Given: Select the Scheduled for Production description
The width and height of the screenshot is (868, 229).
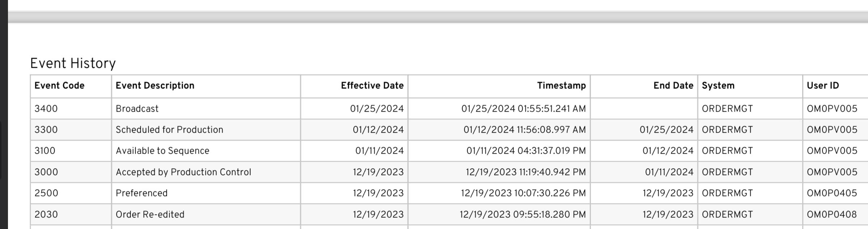Looking at the screenshot, I should tap(169, 130).
